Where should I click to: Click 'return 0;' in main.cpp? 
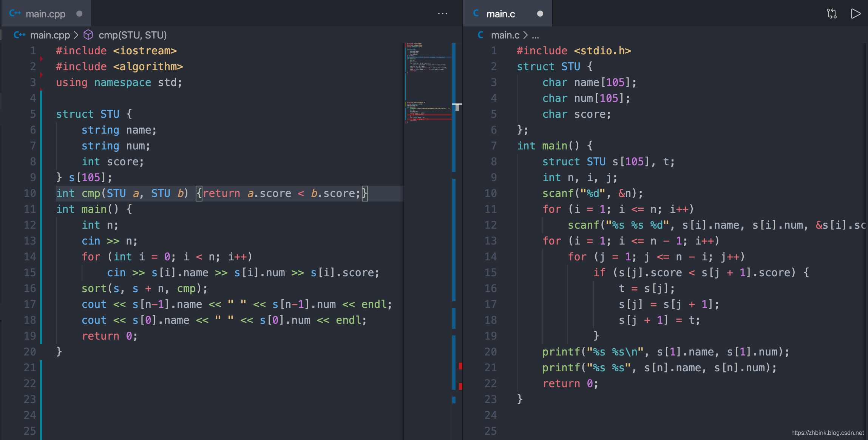point(110,336)
